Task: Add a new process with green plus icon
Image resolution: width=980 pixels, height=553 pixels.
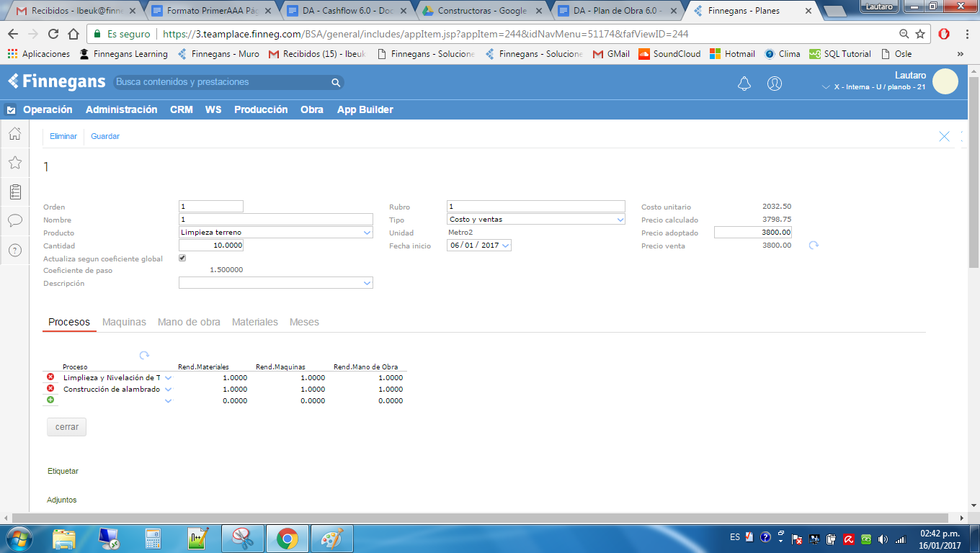Action: (x=50, y=400)
